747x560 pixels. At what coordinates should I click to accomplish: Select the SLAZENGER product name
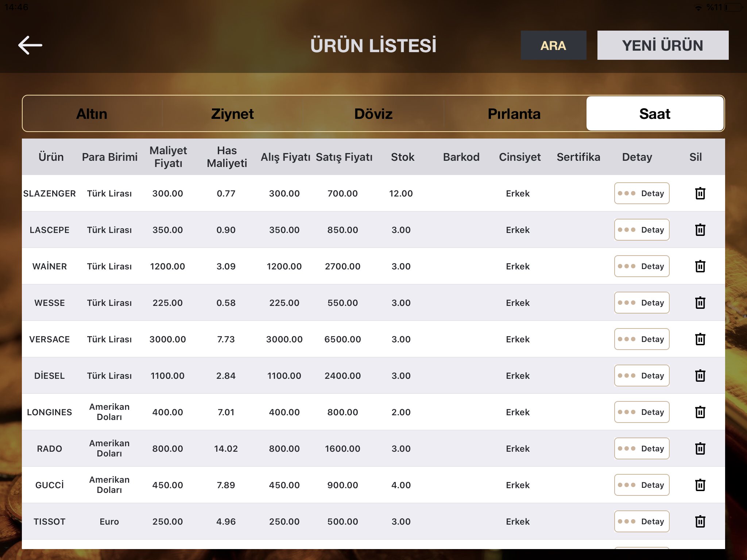pyautogui.click(x=50, y=193)
